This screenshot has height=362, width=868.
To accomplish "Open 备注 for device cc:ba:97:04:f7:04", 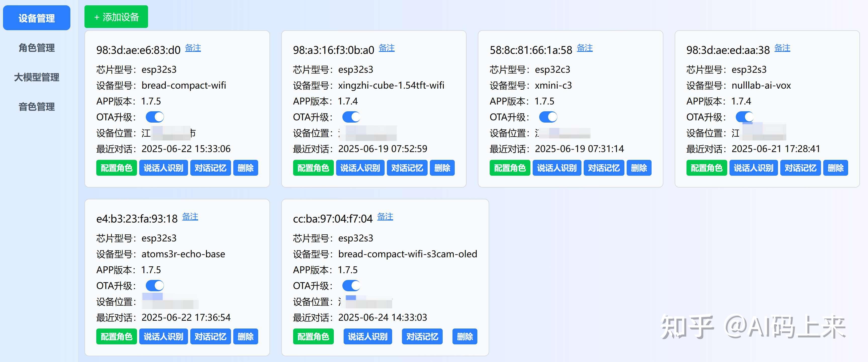I will [x=385, y=217].
